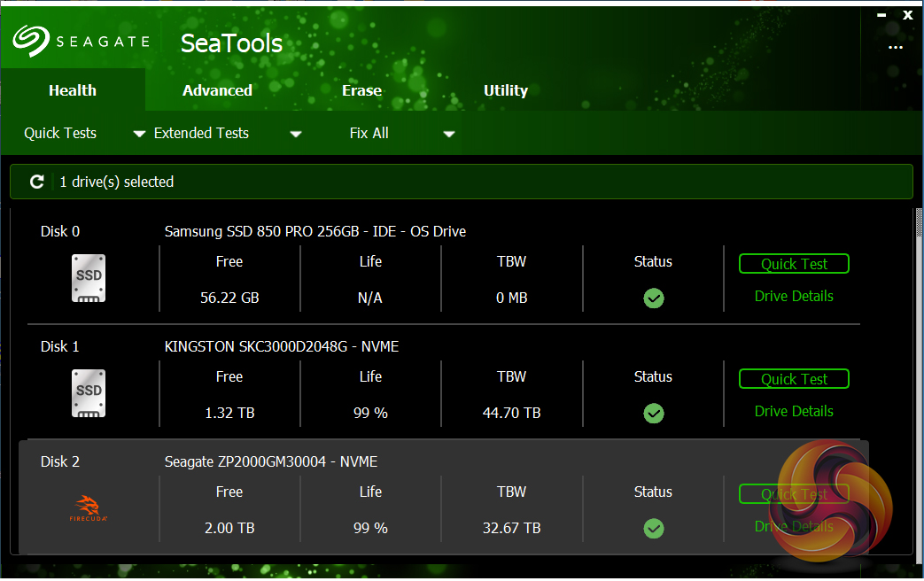Start Quick Test for Kingston drive
This screenshot has height=581, width=924.
click(x=794, y=379)
